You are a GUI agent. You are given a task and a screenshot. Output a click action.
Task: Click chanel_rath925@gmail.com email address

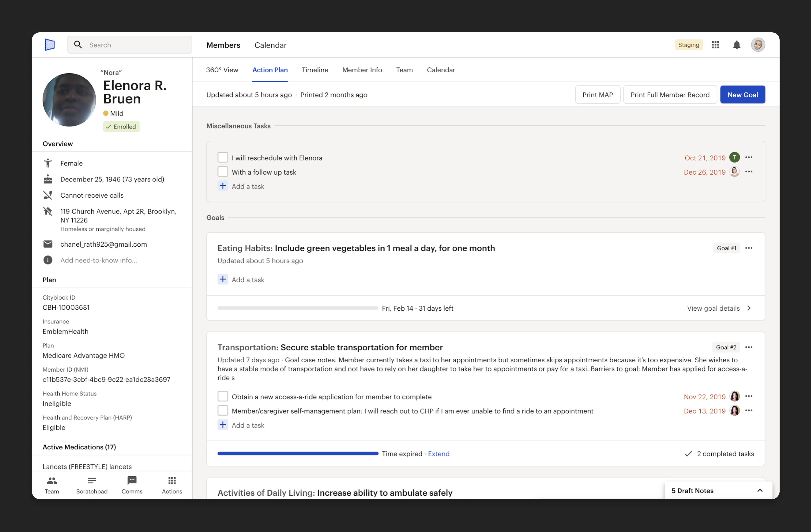tap(104, 244)
